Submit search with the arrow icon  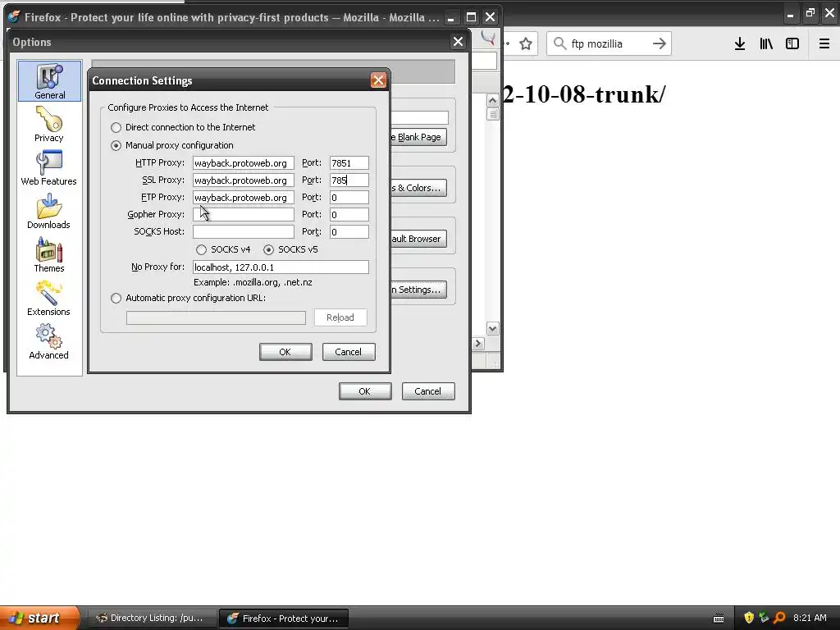tap(660, 44)
